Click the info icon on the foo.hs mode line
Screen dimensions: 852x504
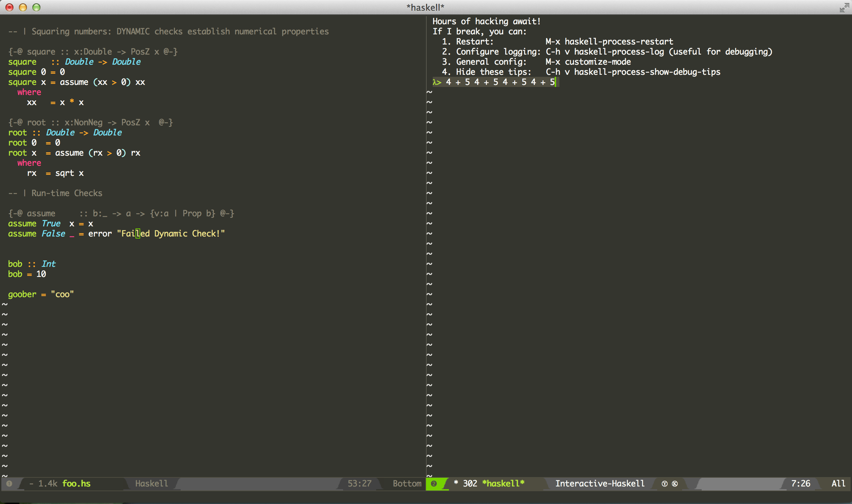[10, 484]
